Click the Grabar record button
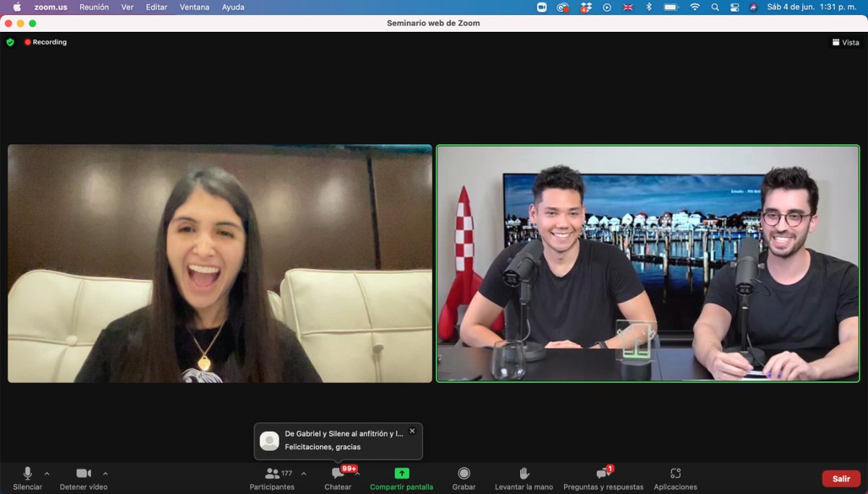Screen dimensions: 868x494 pos(464,478)
